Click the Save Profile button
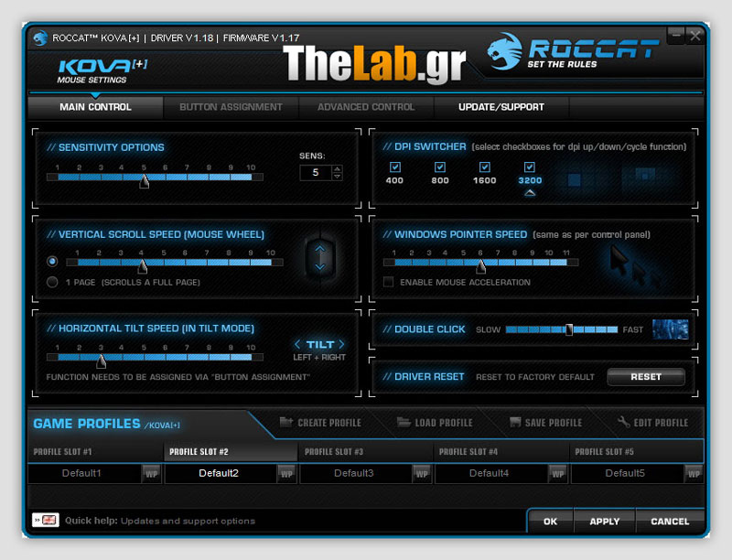732x560 pixels. (x=545, y=423)
